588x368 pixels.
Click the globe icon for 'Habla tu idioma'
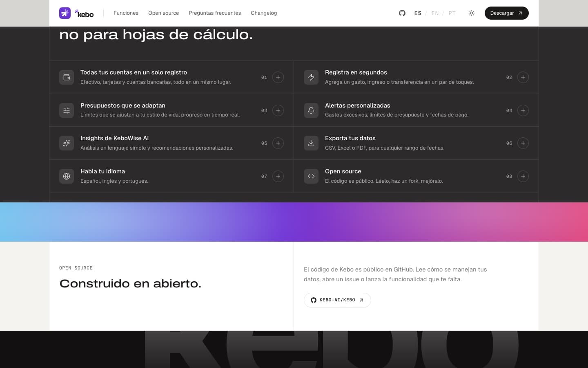click(67, 176)
